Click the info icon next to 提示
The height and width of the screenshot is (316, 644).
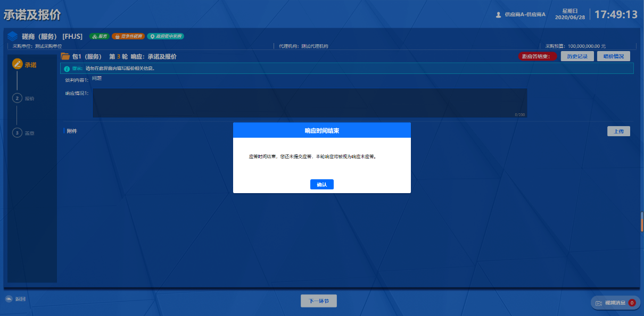tap(67, 69)
